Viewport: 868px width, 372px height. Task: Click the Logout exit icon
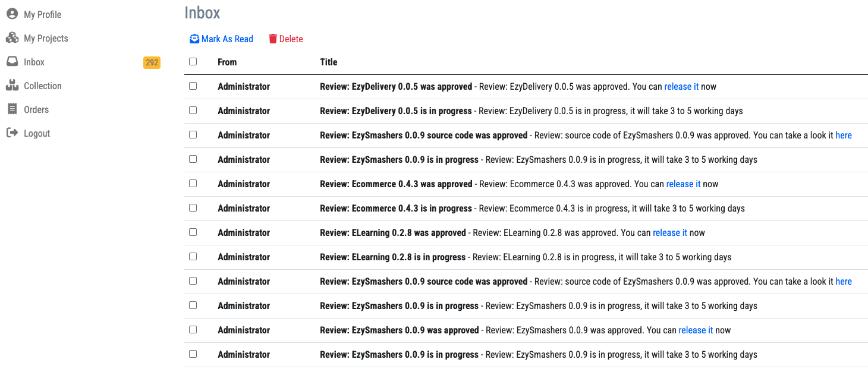point(12,133)
